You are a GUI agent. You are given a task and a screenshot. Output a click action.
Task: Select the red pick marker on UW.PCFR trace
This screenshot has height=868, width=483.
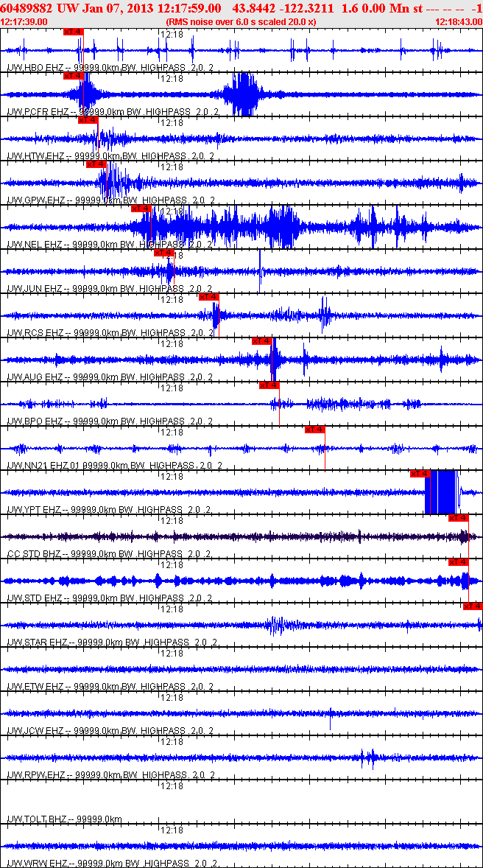point(74,76)
